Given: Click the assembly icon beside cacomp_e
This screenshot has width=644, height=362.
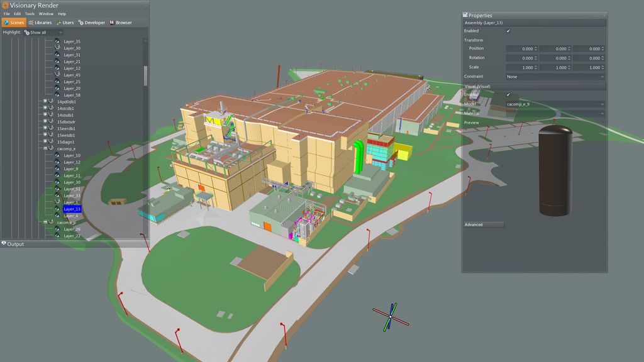Looking at the screenshot, I should click(51, 148).
